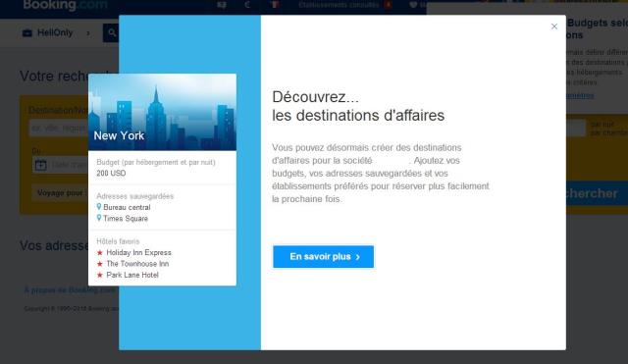
Task: Click the Découvrez les destinations d'affaires heading
Action: [x=358, y=106]
